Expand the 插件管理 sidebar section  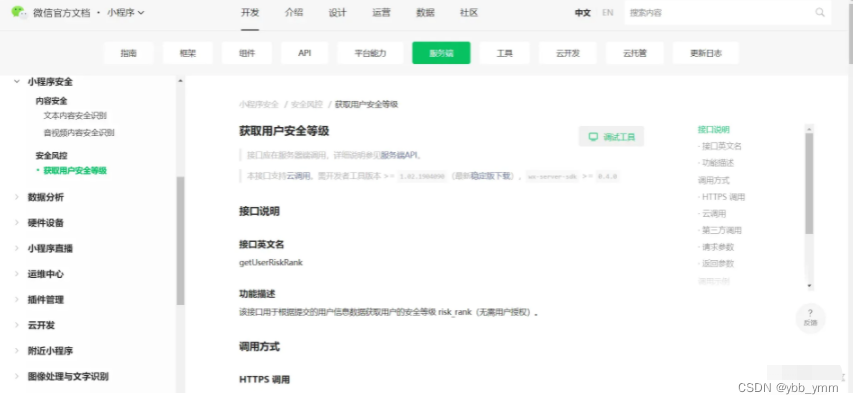16,300
